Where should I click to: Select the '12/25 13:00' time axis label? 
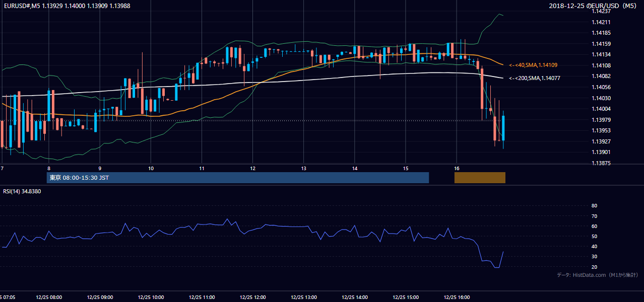(x=303, y=297)
